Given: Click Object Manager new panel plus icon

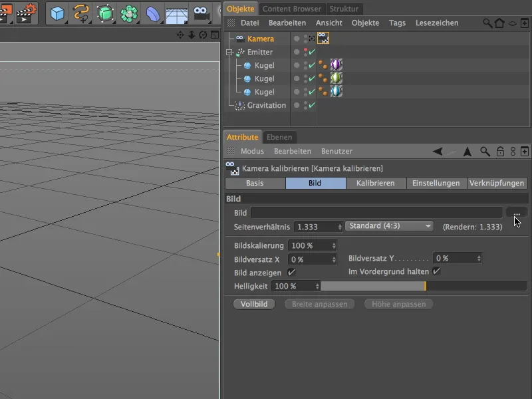Looking at the screenshot, I should 524,23.
